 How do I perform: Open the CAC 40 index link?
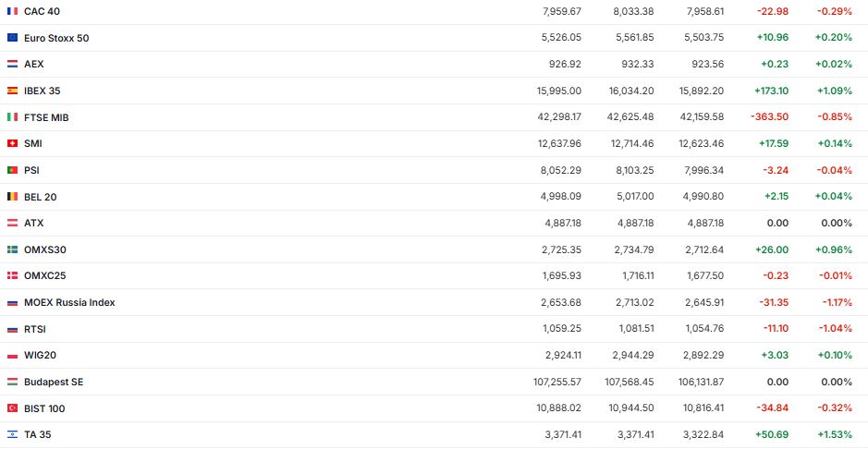pos(41,11)
